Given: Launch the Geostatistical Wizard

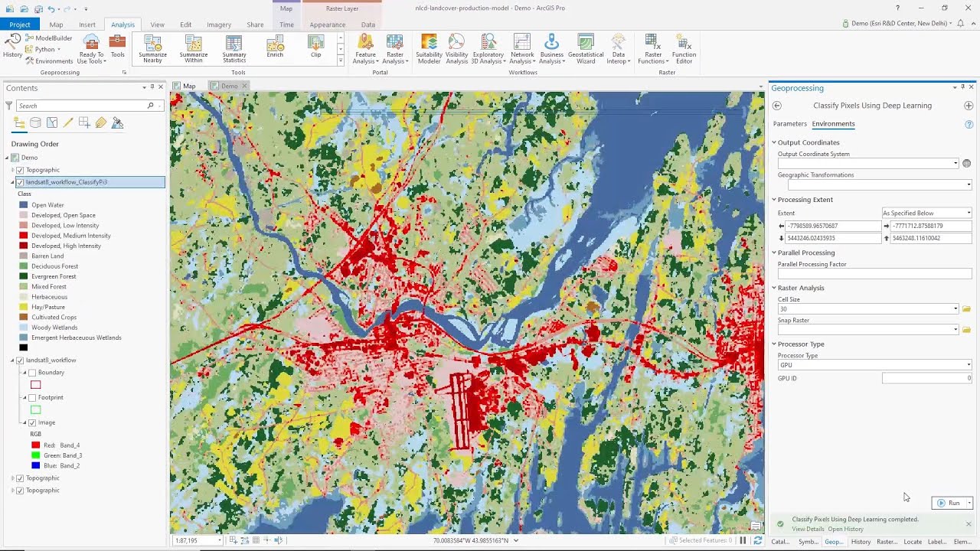Looking at the screenshot, I should coord(586,49).
